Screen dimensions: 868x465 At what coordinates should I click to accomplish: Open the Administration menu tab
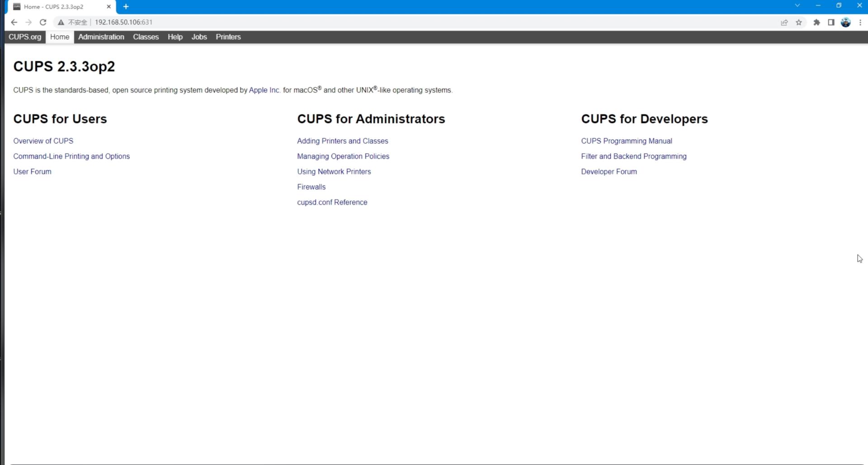pyautogui.click(x=101, y=37)
